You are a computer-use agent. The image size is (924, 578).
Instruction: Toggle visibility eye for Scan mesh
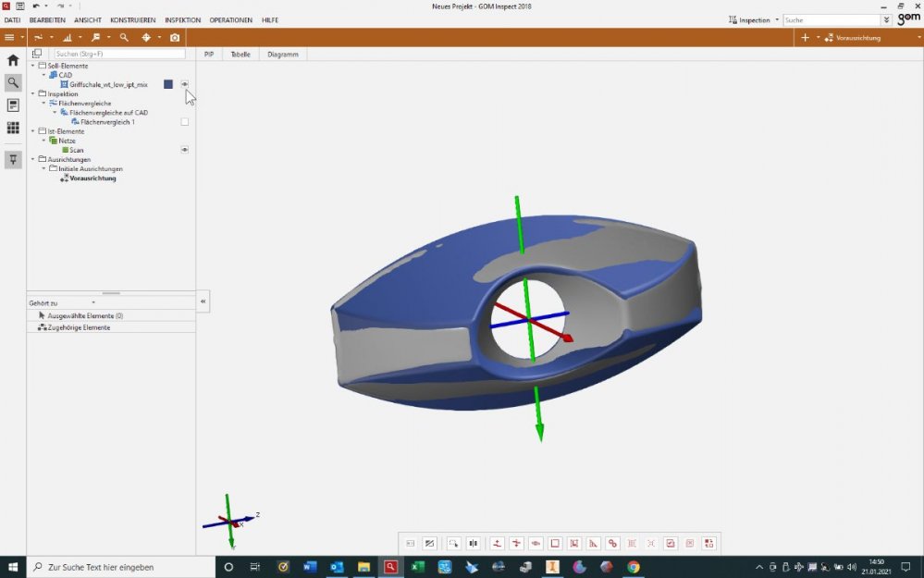tap(185, 150)
